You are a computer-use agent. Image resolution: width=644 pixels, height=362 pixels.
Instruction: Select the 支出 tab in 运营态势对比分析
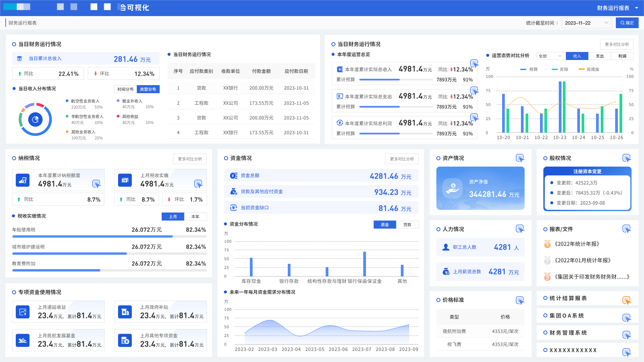tap(600, 56)
